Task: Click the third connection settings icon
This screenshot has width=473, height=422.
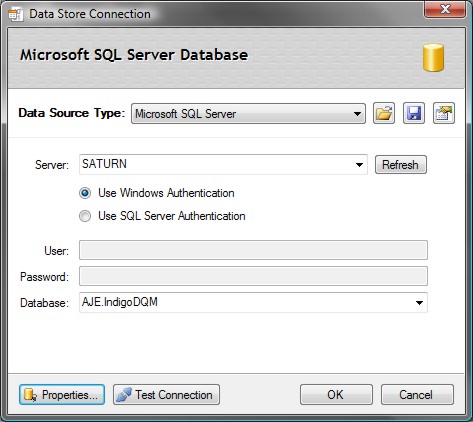Action: (444, 113)
